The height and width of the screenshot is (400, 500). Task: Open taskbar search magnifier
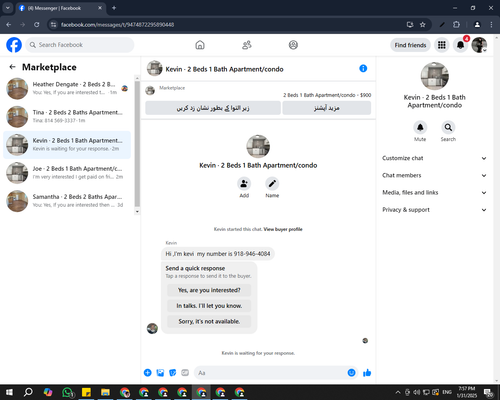point(28,392)
